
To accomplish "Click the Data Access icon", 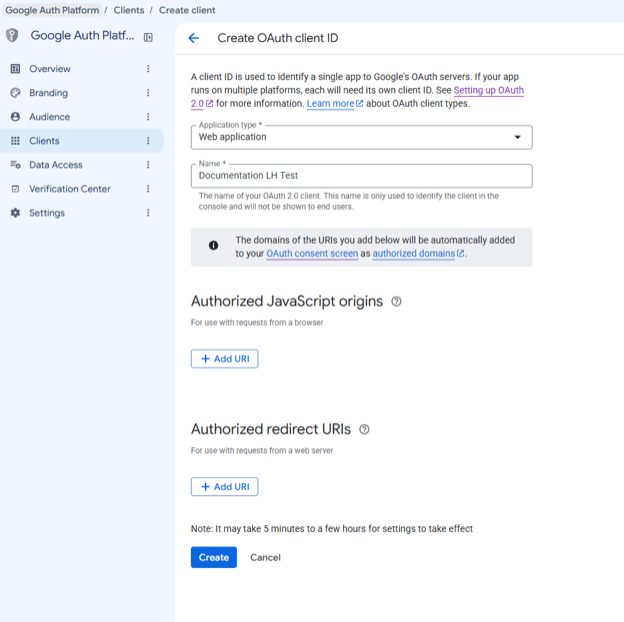I will click(x=15, y=164).
